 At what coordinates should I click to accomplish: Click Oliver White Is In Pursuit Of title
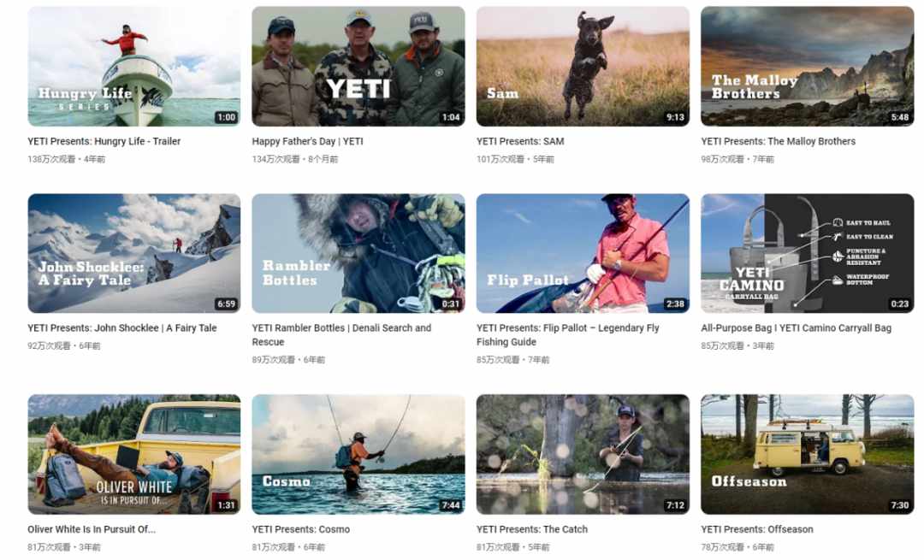coord(92,529)
